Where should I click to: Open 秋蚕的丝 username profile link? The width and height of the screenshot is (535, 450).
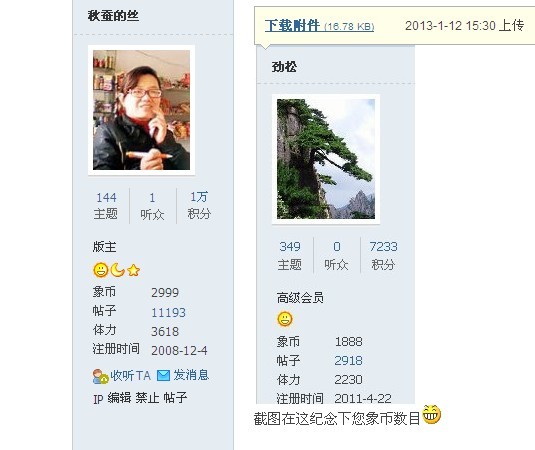pyautogui.click(x=113, y=16)
